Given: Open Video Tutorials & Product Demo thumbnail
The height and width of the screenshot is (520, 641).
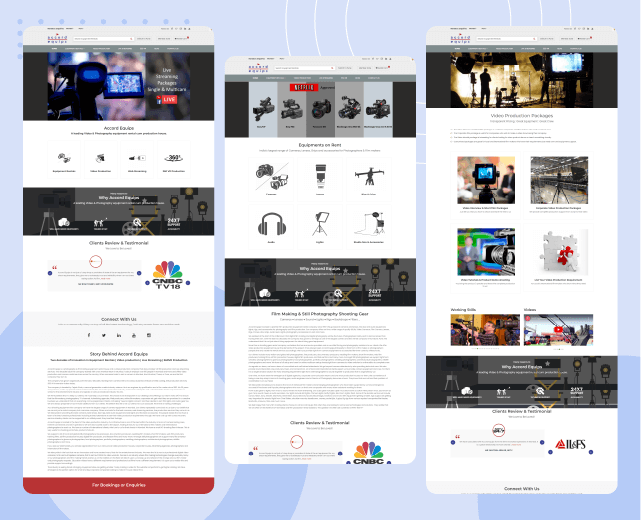Looking at the screenshot, I should pyautogui.click(x=486, y=252).
